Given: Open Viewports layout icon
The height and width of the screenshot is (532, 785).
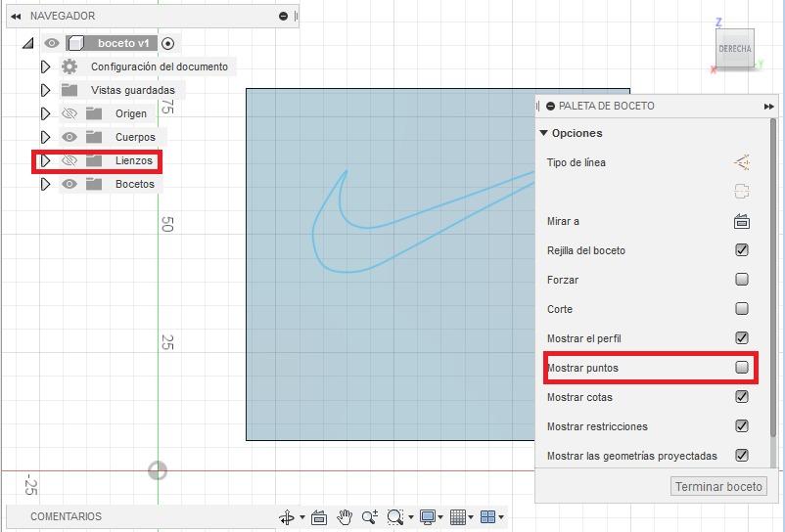Looking at the screenshot, I should click(x=487, y=517).
